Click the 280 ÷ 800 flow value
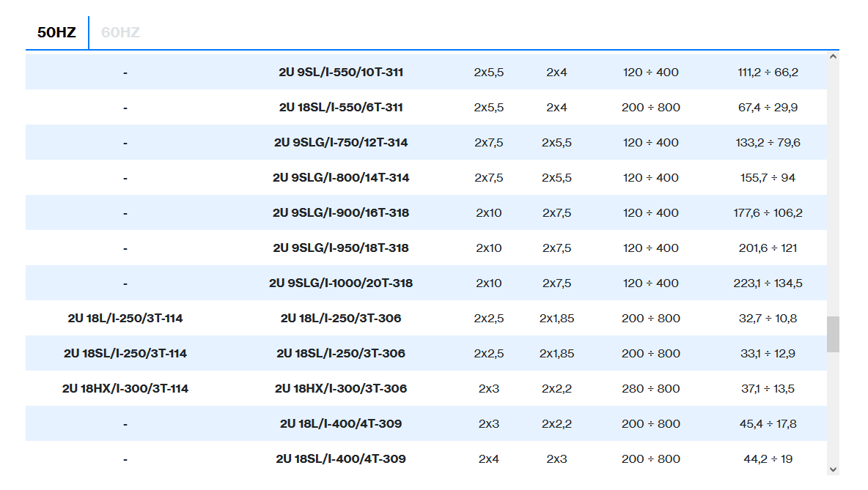 (x=650, y=389)
